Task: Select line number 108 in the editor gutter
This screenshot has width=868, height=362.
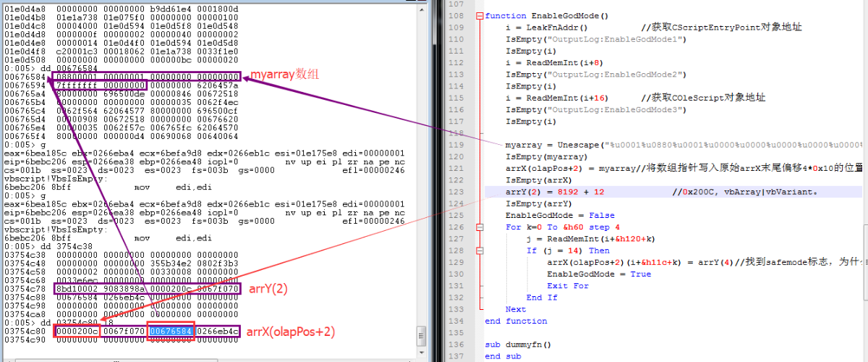Action: pos(457,16)
